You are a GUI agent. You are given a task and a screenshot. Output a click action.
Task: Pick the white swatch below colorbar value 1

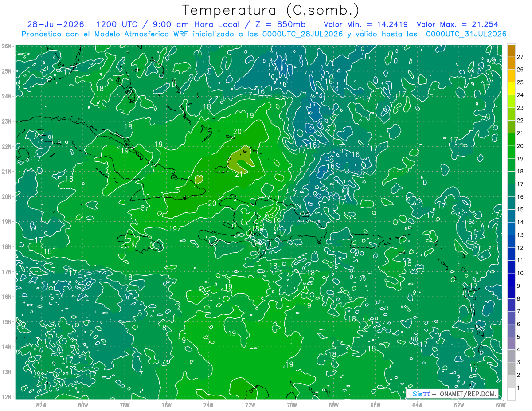511,394
